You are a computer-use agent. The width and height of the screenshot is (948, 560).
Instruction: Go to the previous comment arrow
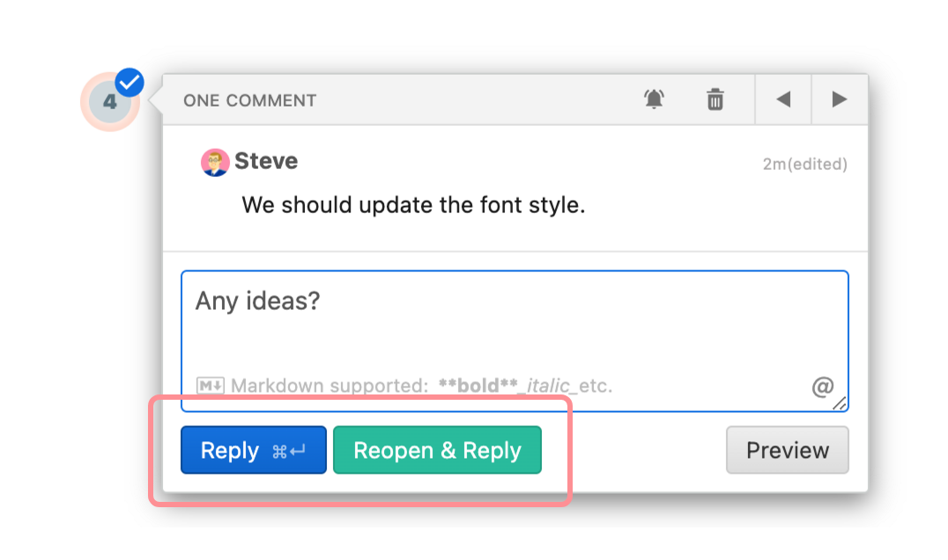tap(783, 99)
